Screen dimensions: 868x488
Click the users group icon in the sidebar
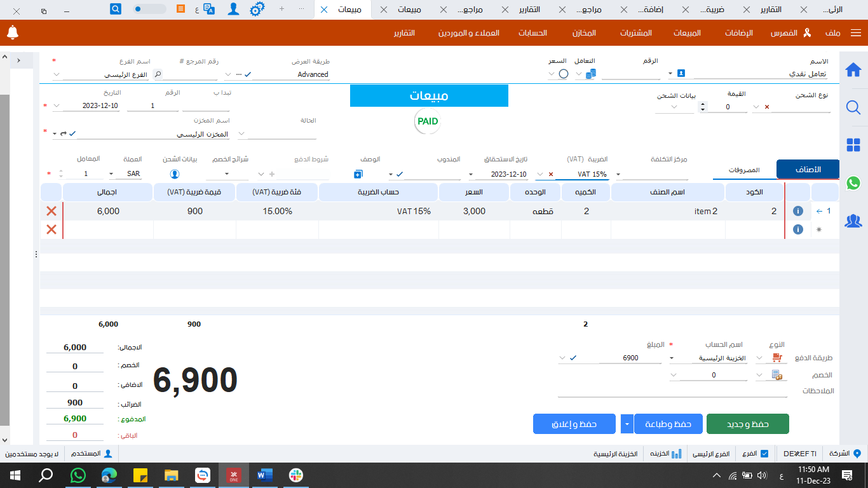(x=853, y=221)
